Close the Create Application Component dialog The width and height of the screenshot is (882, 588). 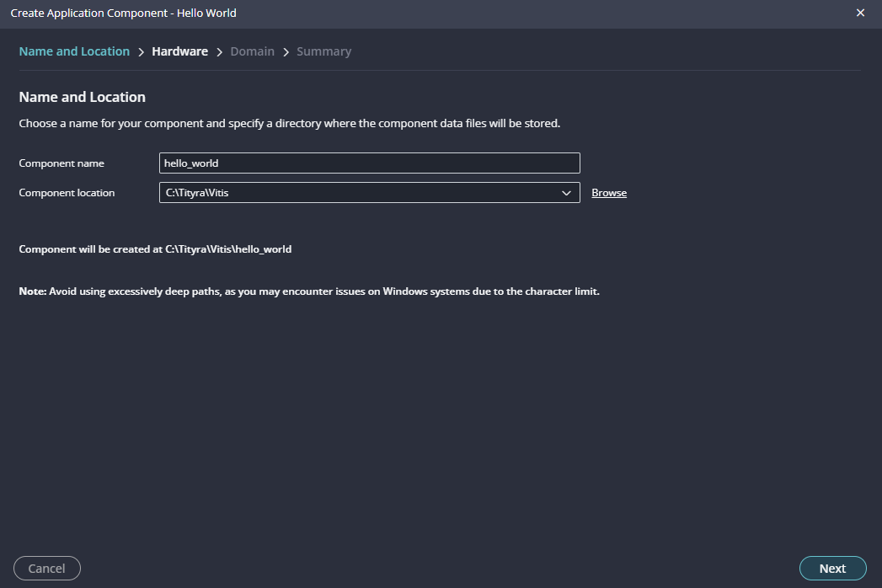click(x=860, y=13)
